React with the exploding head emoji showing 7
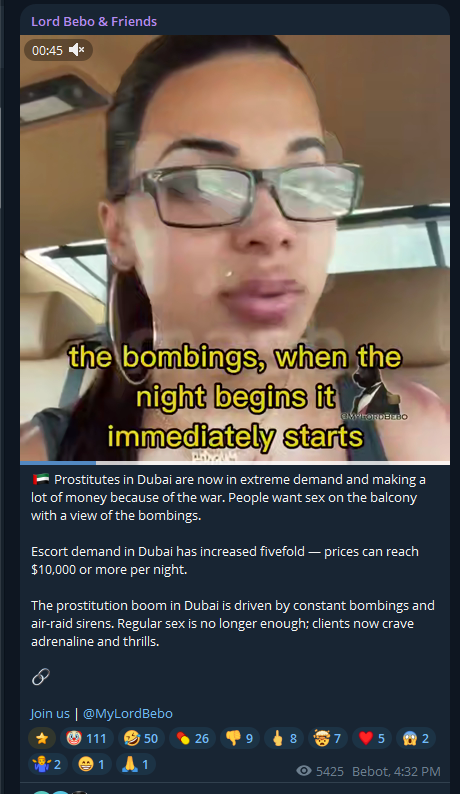460x794 pixels. 328,738
